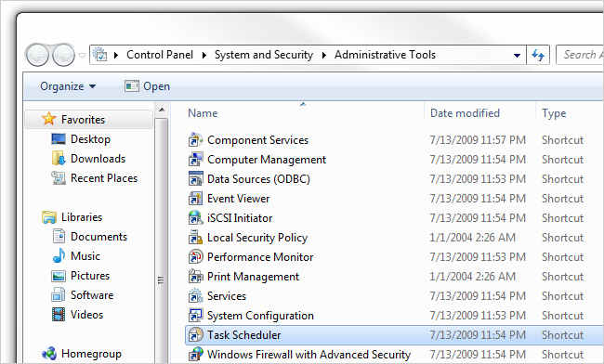Select the Favorites tree item label
The height and width of the screenshot is (364, 604).
(x=83, y=120)
